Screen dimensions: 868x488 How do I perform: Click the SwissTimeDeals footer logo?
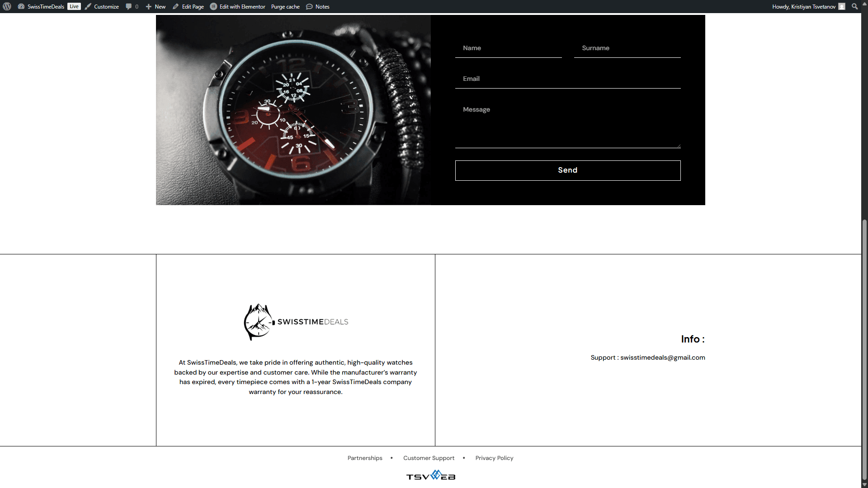tap(296, 322)
